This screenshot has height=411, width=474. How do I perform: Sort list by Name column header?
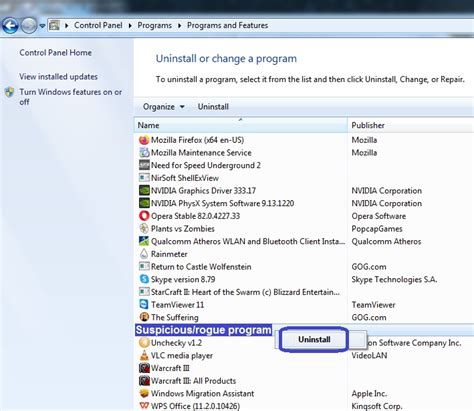point(240,125)
